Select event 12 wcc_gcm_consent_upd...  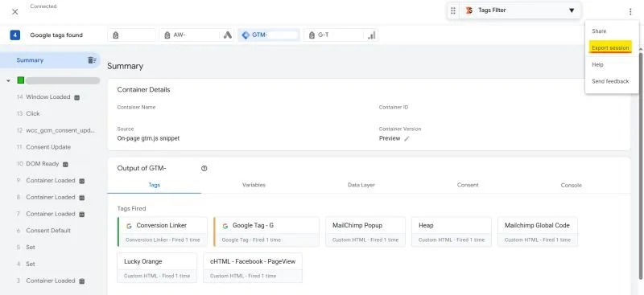[x=56, y=130]
